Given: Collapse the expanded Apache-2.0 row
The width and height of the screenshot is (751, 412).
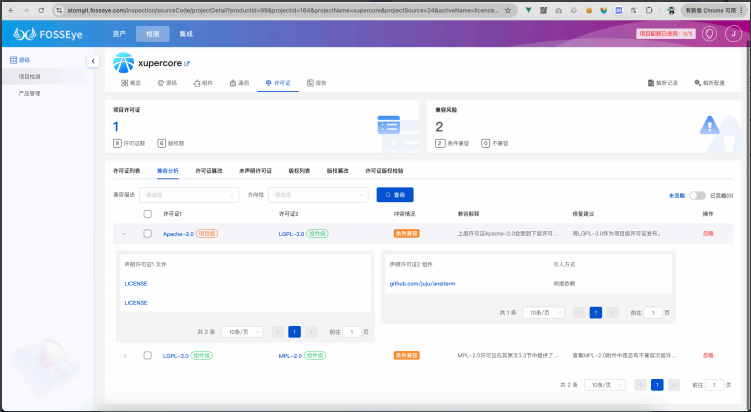Looking at the screenshot, I should coord(125,234).
